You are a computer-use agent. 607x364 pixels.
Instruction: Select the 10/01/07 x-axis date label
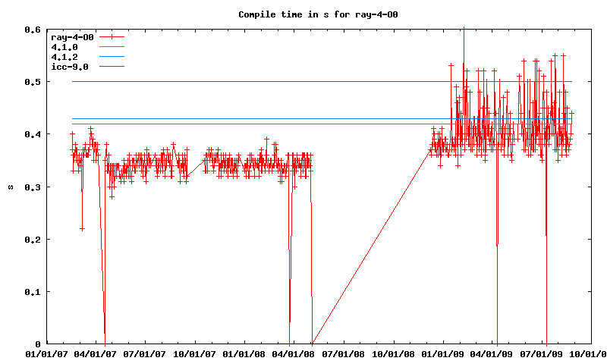(194, 353)
